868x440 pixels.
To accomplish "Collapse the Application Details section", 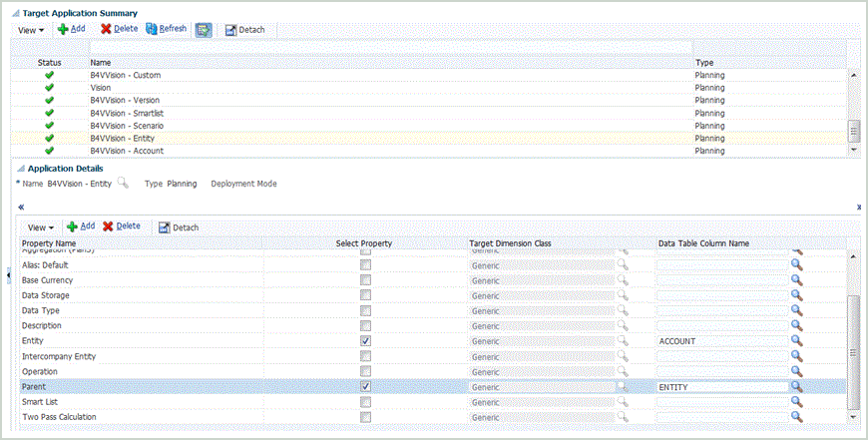I will click(x=21, y=170).
